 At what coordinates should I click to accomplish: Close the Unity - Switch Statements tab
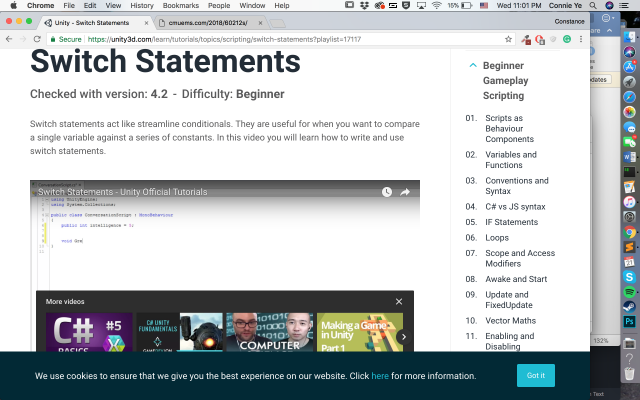(x=147, y=23)
